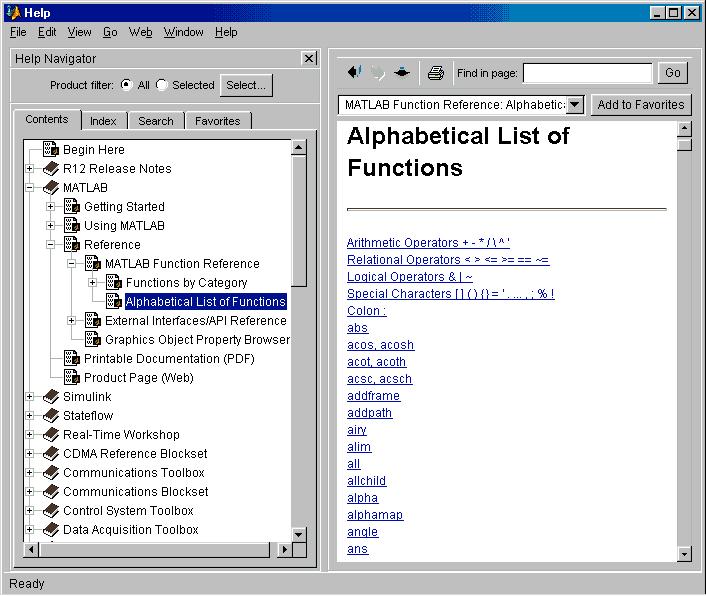Switch to the Search tab
706x596 pixels.
[156, 121]
